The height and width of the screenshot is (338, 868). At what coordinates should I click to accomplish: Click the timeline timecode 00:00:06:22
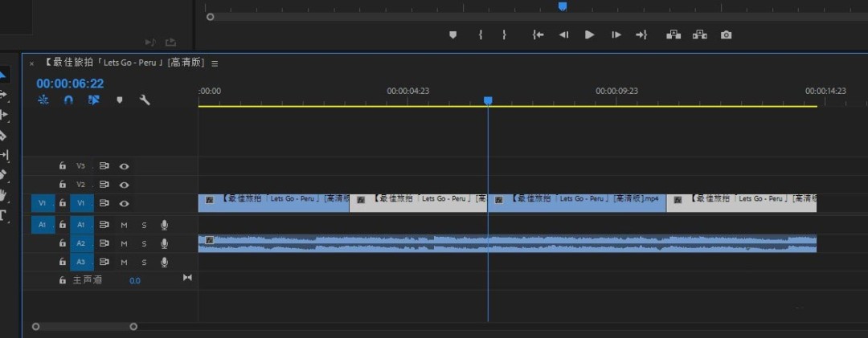[x=70, y=83]
